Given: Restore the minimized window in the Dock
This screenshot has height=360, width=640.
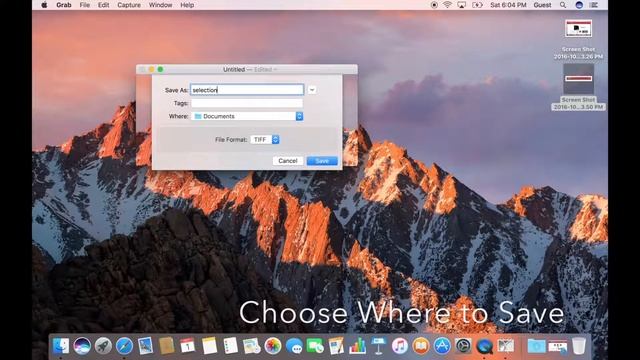Looking at the screenshot, I should tap(558, 346).
